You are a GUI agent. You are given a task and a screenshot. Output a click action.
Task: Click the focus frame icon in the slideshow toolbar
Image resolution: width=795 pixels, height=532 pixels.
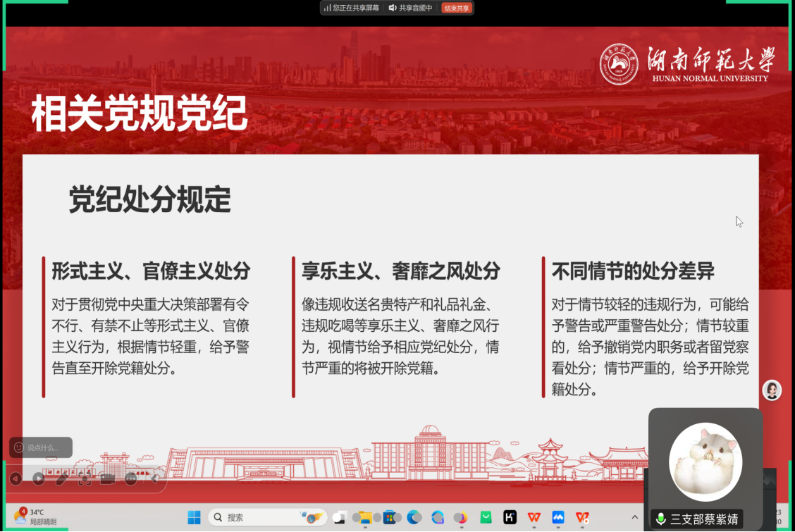coord(85,479)
